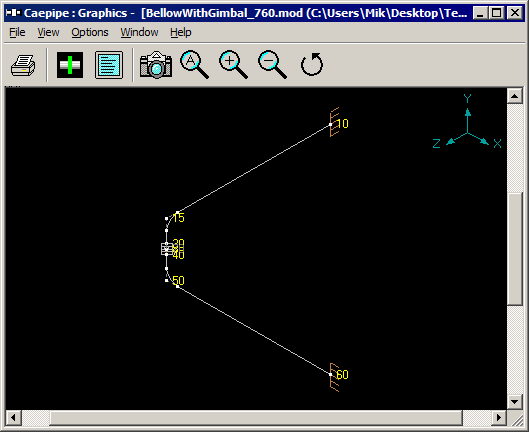The image size is (529, 432).
Task: Select anchor node 60 in graphics
Action: click(x=334, y=377)
